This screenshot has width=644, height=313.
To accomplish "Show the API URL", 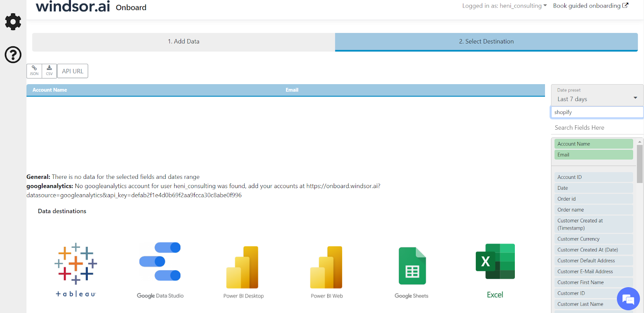I will click(72, 71).
